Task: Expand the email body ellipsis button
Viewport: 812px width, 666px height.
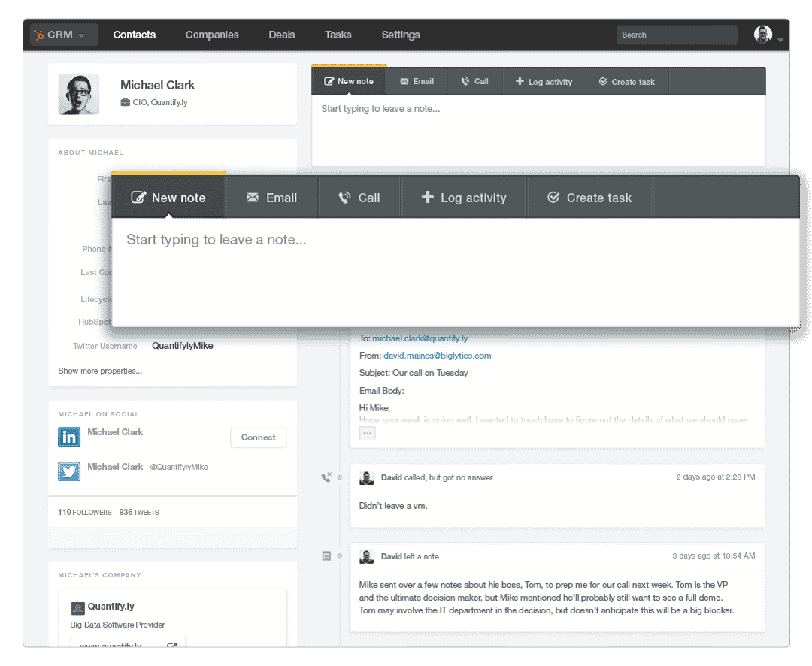Action: click(x=367, y=434)
